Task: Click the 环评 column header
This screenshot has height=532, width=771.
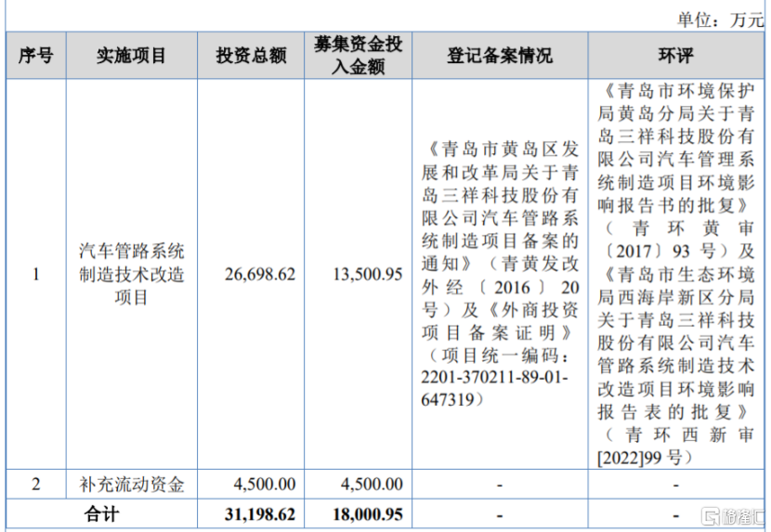Action: click(x=676, y=55)
